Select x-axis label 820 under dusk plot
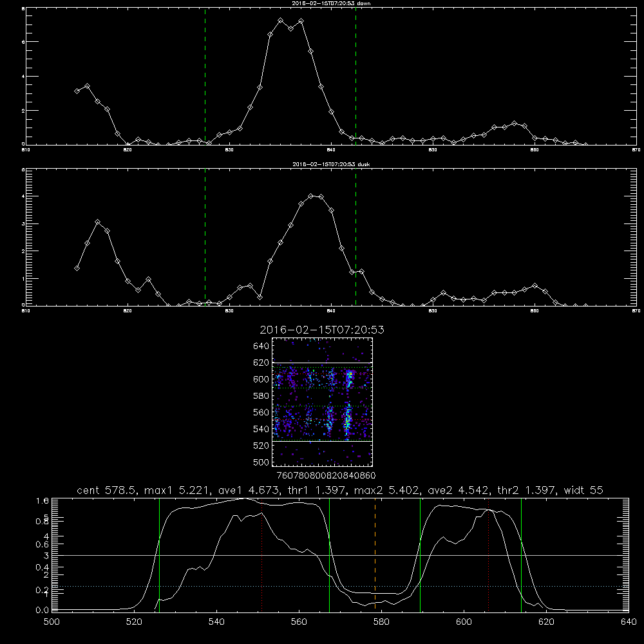This screenshot has width=644, height=644. tap(128, 311)
